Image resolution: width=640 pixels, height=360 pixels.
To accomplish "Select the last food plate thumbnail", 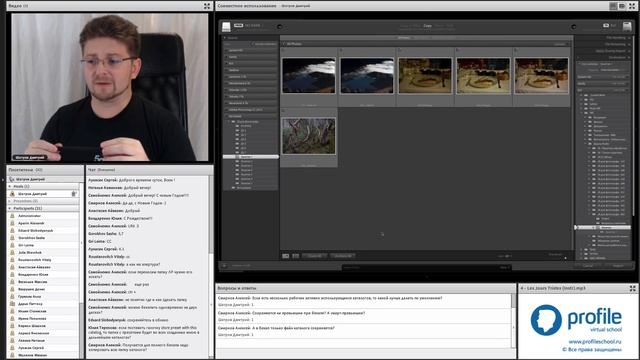I will 541,76.
